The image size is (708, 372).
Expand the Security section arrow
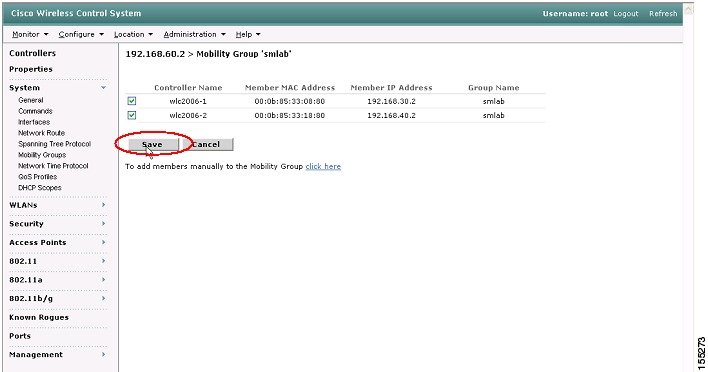[x=103, y=223]
